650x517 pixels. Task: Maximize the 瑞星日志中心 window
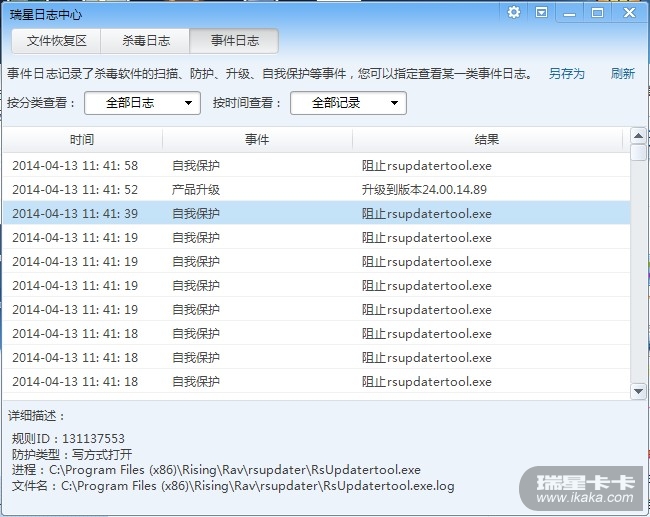coord(597,12)
